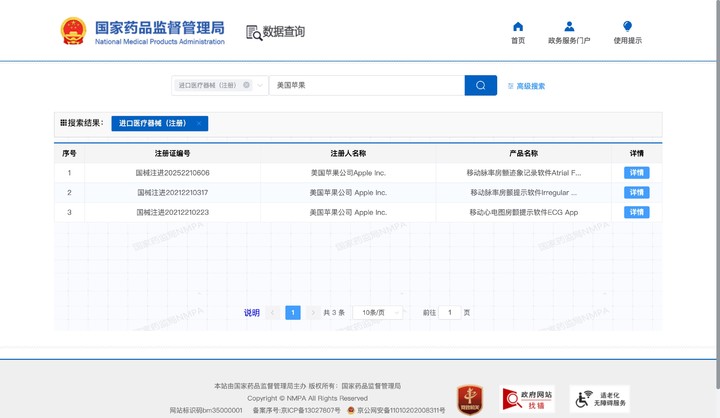This screenshot has width=720, height=418.
Task: Open the 政务服务门户 portal icon
Action: (x=569, y=27)
